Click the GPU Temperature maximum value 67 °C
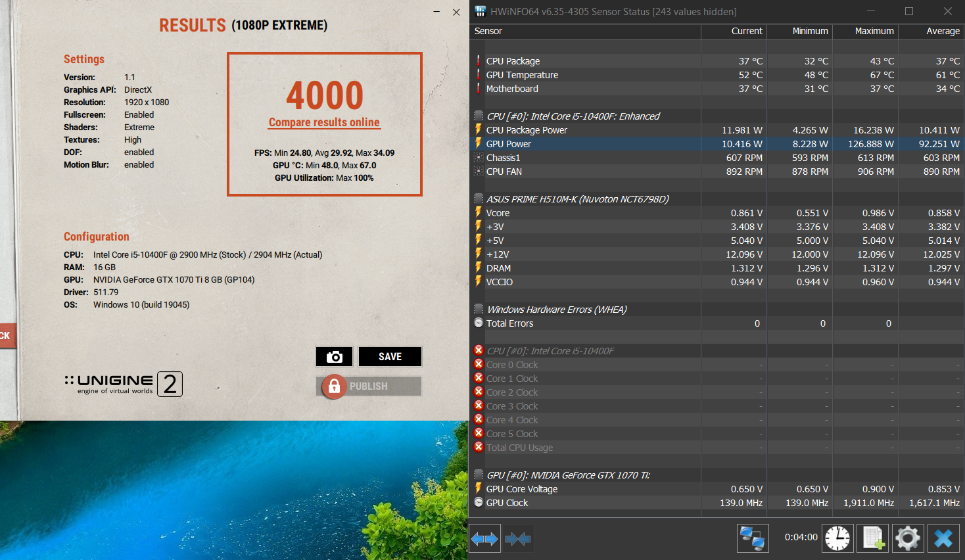The image size is (965, 560). (x=882, y=75)
